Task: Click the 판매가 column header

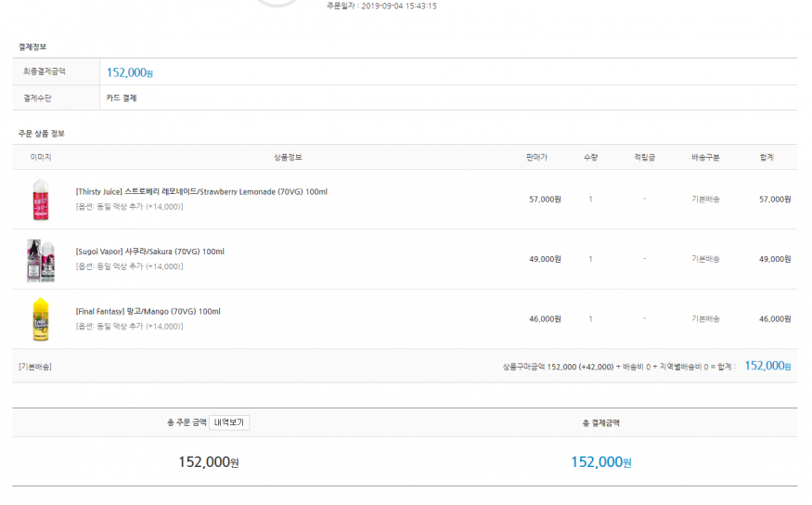Action: pos(536,157)
